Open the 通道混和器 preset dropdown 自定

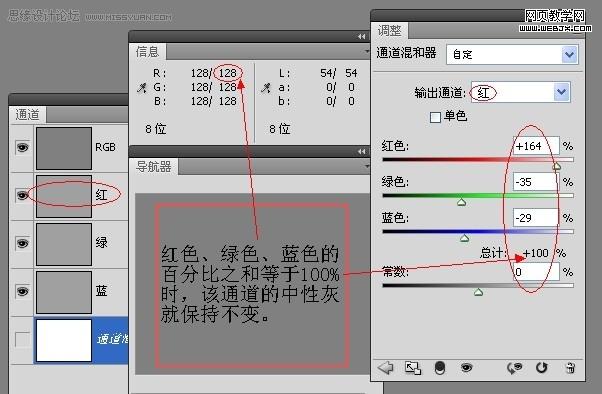(x=512, y=54)
